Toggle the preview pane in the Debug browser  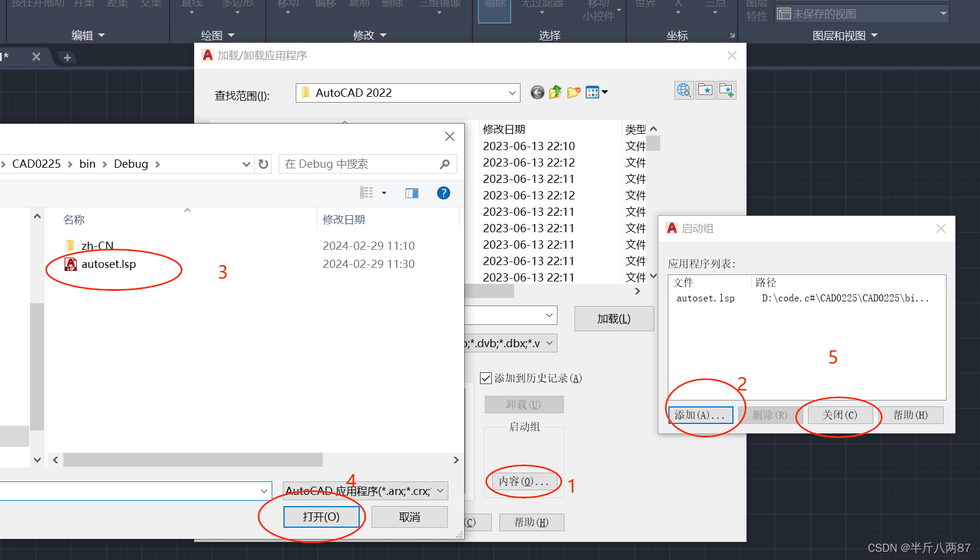tap(411, 193)
